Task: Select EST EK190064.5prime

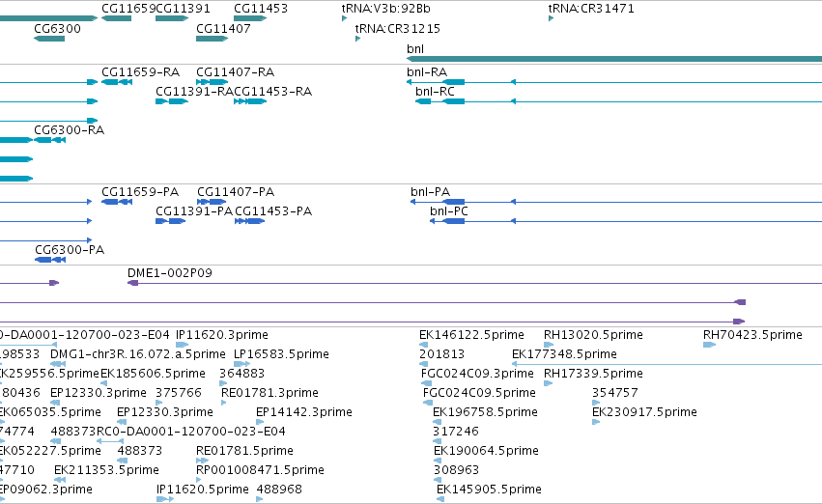Action: (486, 451)
